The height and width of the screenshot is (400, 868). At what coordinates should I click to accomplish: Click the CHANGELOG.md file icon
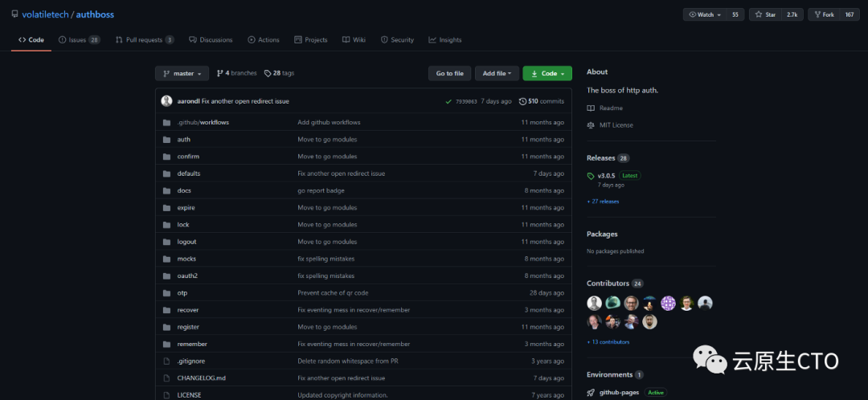point(166,378)
